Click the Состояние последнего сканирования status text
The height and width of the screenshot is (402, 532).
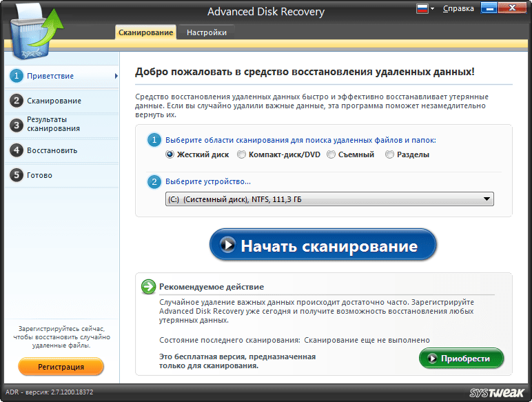294,340
